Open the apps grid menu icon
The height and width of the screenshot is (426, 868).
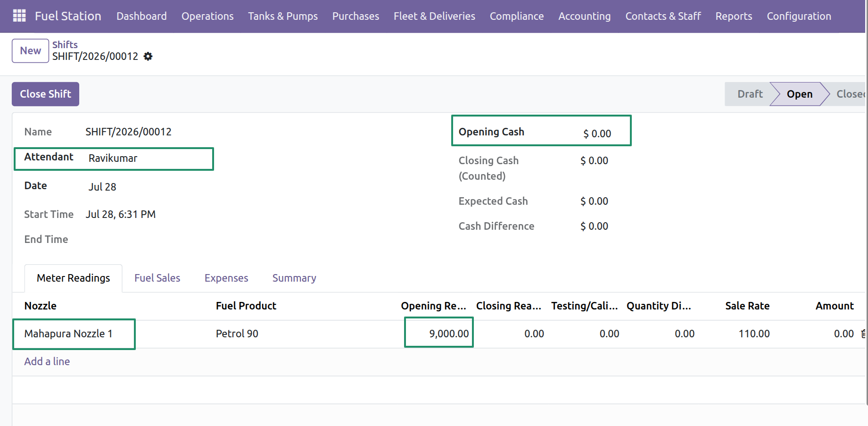tap(19, 16)
